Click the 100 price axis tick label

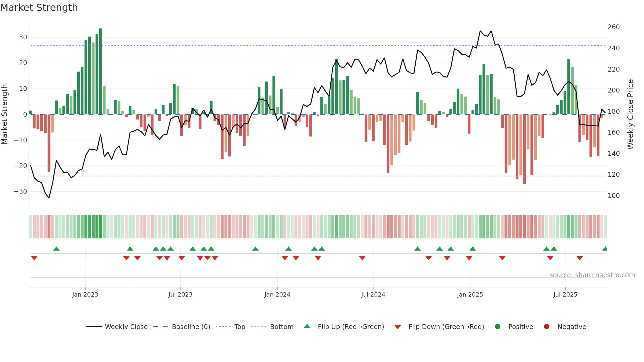(x=614, y=195)
